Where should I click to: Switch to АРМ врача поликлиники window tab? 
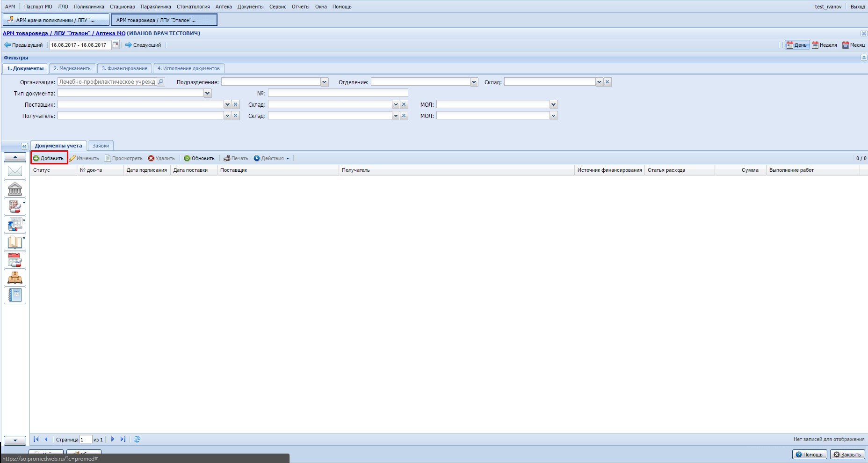coord(56,20)
